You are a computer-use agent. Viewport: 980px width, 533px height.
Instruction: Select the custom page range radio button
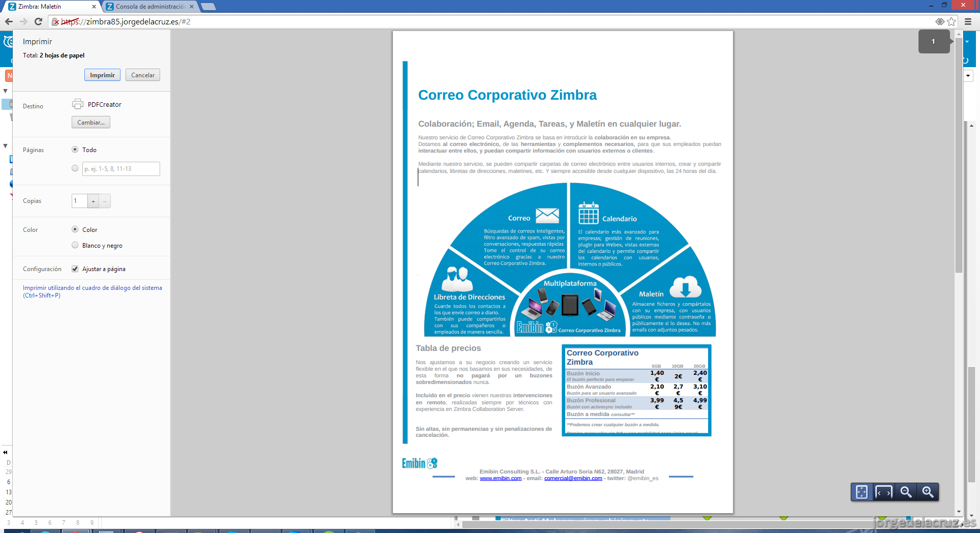point(75,168)
